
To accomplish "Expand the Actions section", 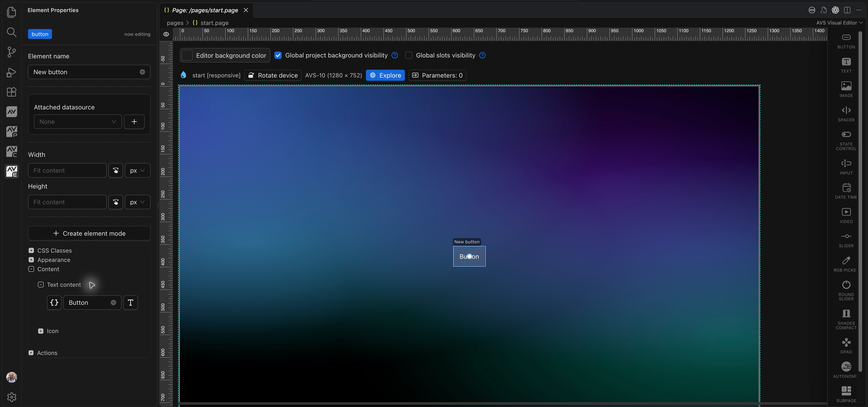I will tap(31, 353).
